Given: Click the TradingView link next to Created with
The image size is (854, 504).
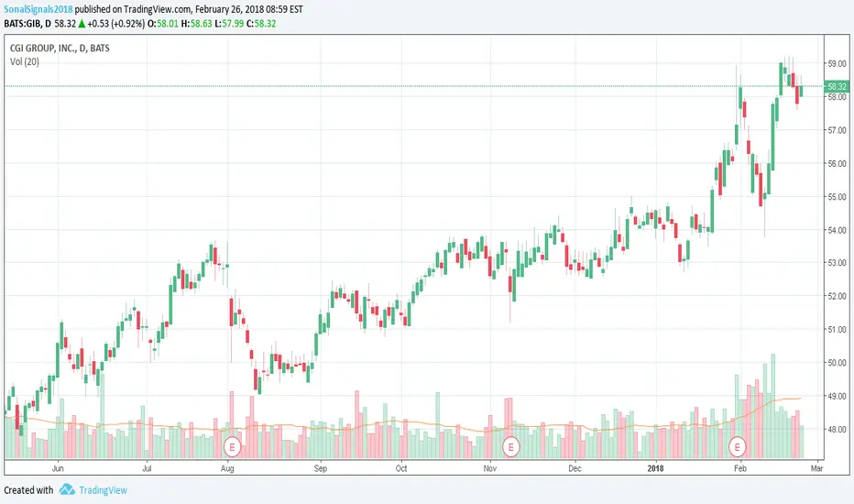Looking at the screenshot, I should tap(103, 490).
